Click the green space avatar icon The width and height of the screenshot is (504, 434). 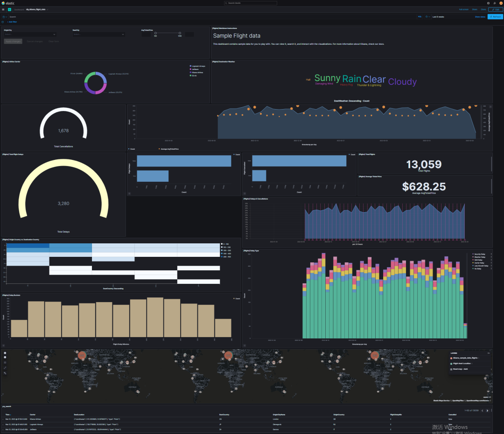tap(10, 10)
